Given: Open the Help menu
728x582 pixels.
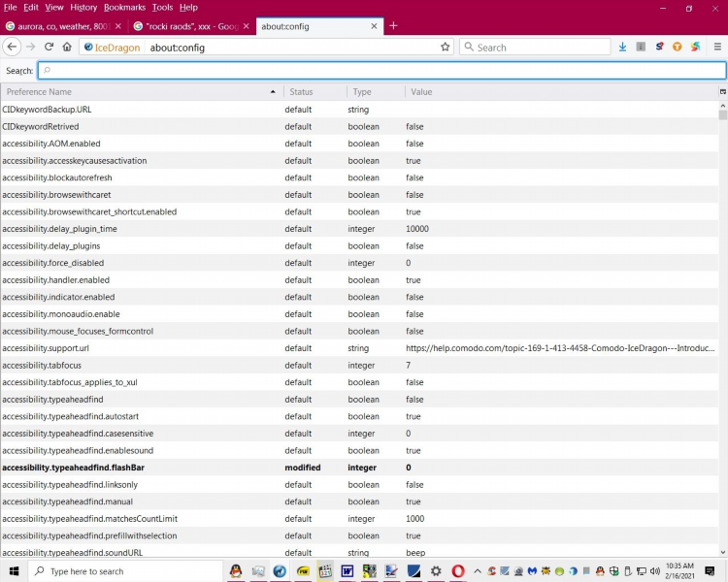Looking at the screenshot, I should coord(188,8).
